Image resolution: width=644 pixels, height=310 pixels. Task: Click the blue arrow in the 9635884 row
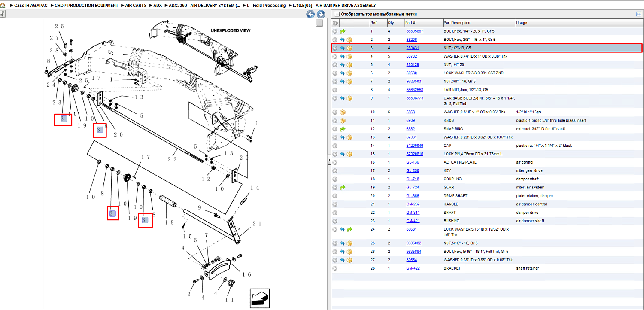(343, 252)
